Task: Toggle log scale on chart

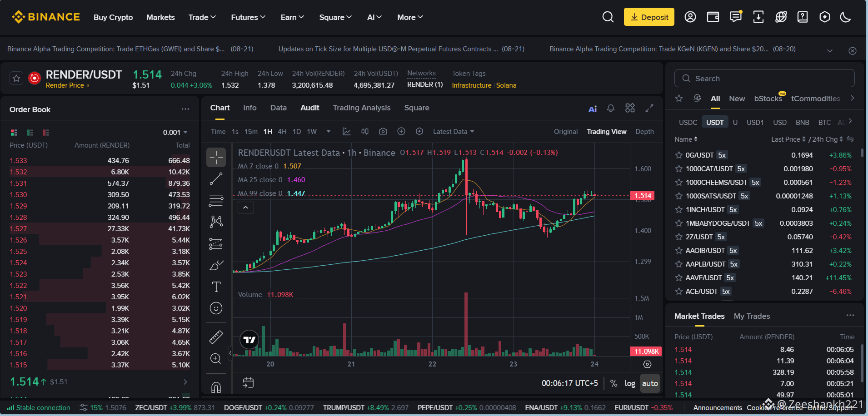Action: [630, 383]
